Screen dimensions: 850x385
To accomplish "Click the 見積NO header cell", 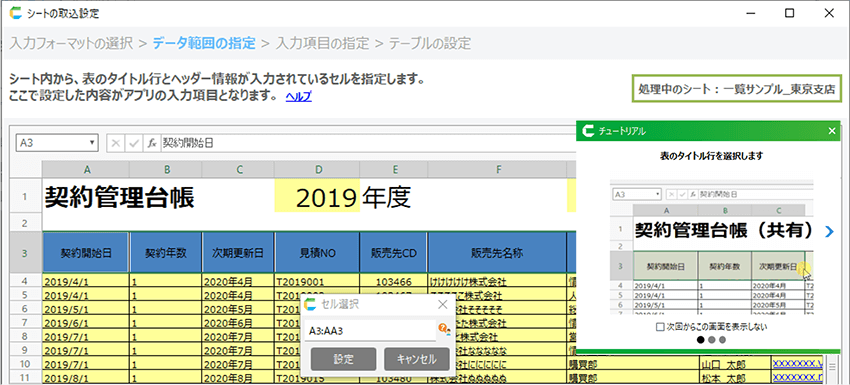I will (x=317, y=252).
